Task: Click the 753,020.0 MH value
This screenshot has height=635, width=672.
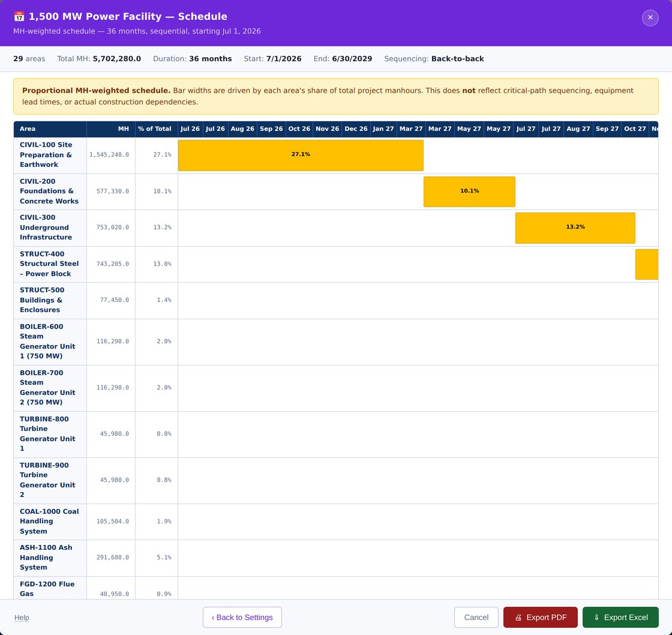Action: point(112,227)
